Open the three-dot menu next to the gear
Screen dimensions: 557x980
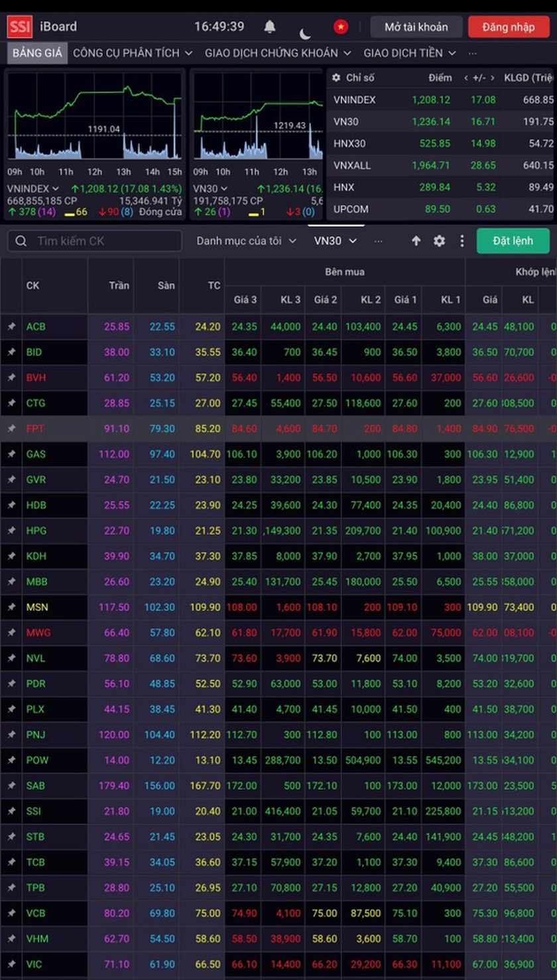pos(461,241)
